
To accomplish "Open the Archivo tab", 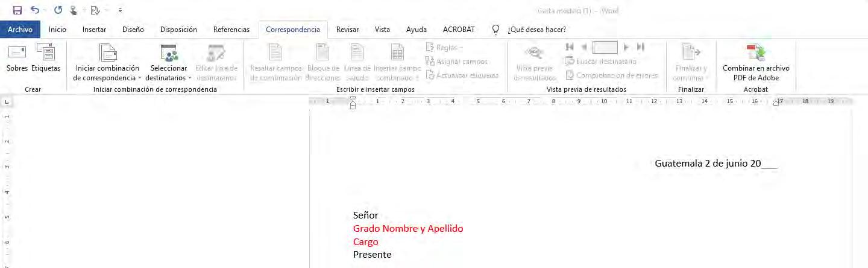I will pos(20,30).
